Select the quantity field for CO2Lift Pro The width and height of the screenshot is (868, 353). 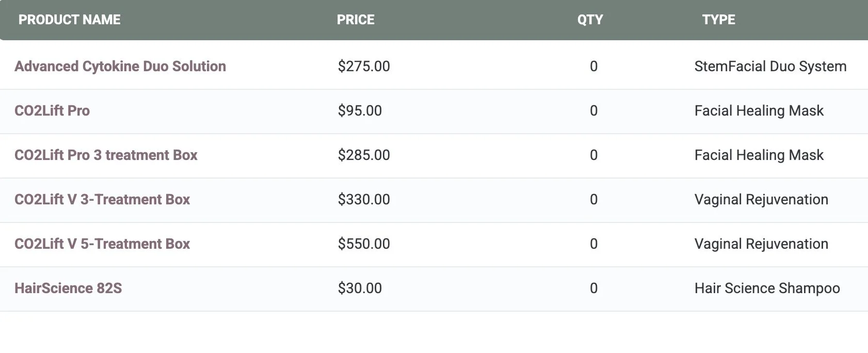click(593, 110)
